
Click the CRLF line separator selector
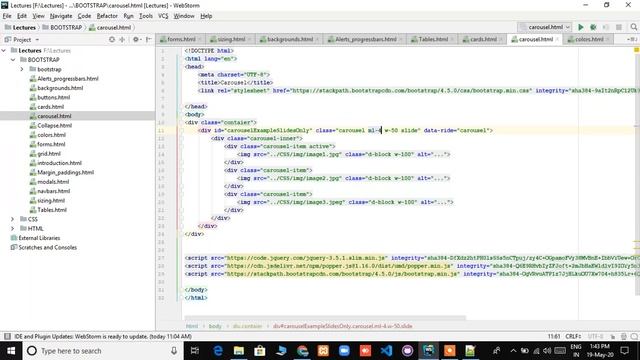(x=573, y=336)
